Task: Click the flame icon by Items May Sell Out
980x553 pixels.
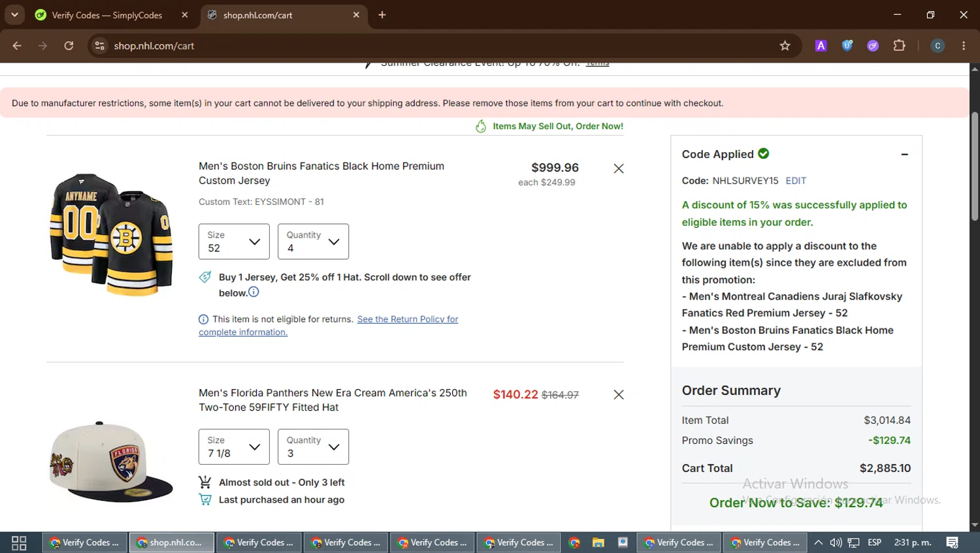Action: [481, 126]
